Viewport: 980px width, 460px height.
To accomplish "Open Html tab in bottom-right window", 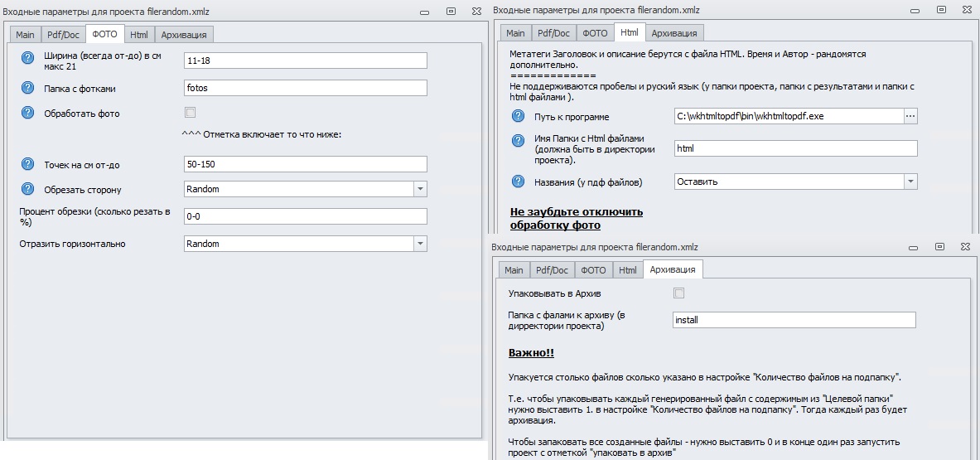I will point(627,270).
